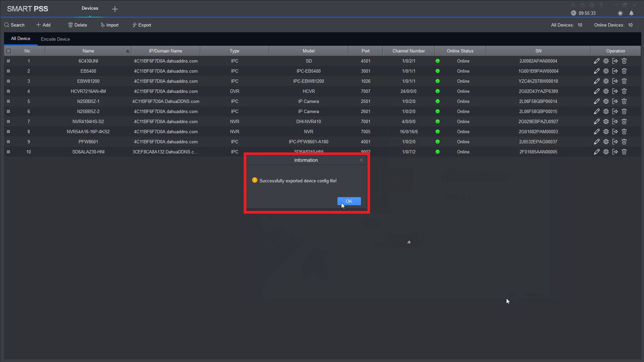644x362 pixels.
Task: Click the edit pencil icon for 6C430UNI
Action: click(x=597, y=61)
